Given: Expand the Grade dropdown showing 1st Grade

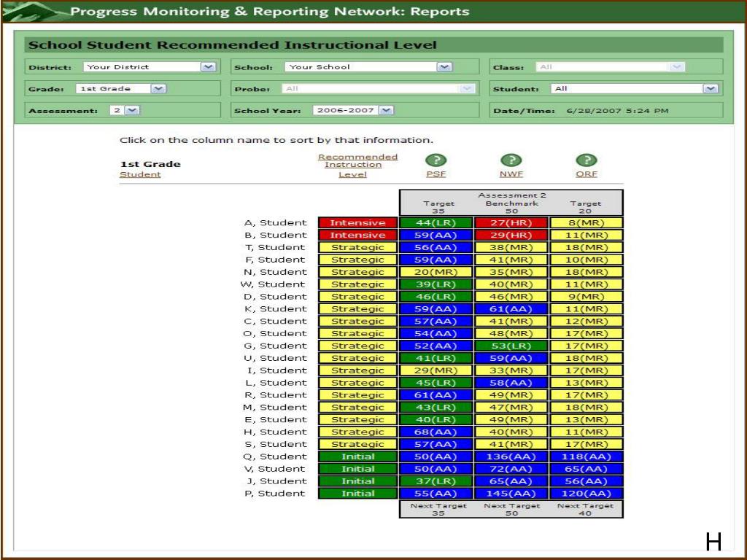Looking at the screenshot, I should pyautogui.click(x=158, y=89).
